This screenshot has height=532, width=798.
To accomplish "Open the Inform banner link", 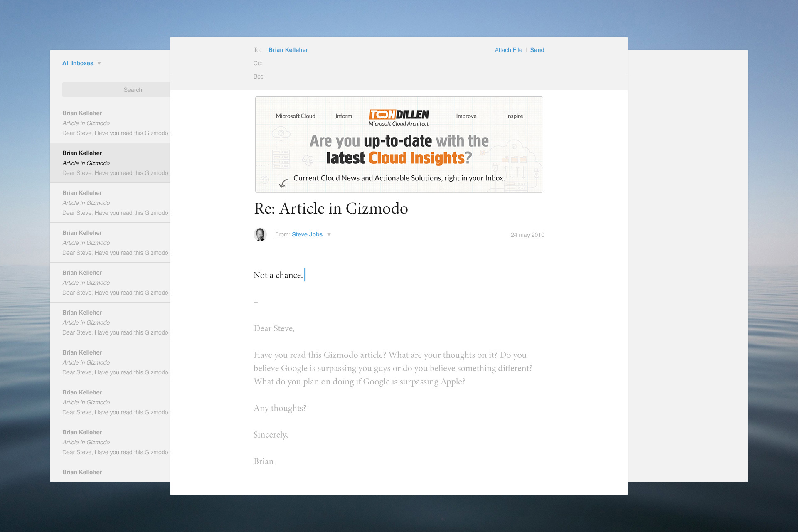I will (344, 116).
